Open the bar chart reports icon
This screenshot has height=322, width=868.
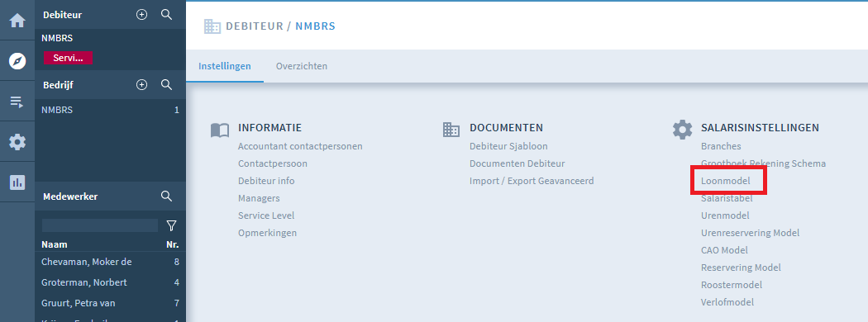(x=17, y=182)
